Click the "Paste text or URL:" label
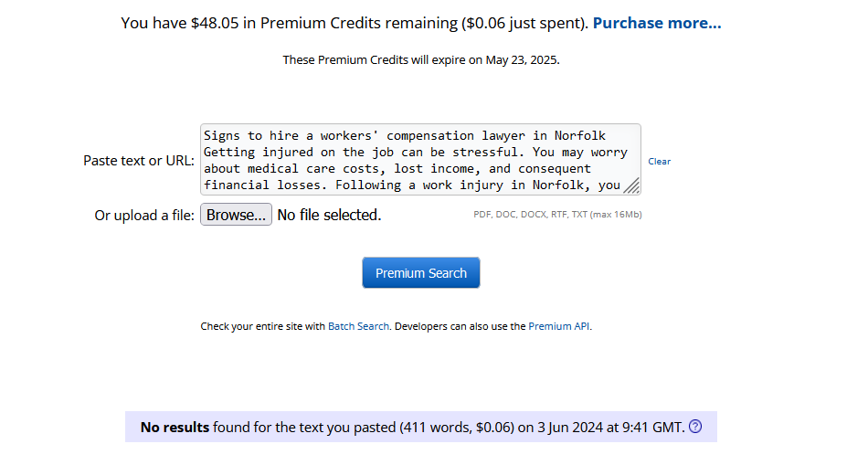Image resolution: width=868 pixels, height=476 pixels. tap(139, 161)
